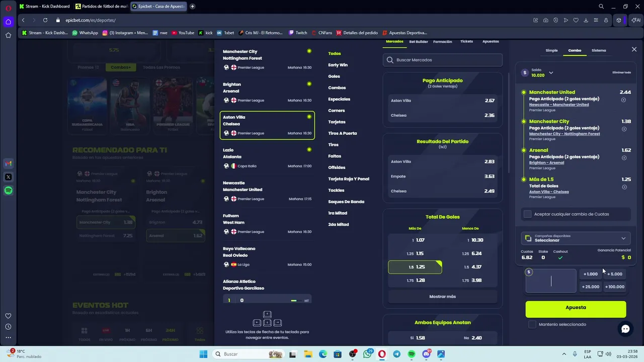The width and height of the screenshot is (644, 362).
Task: Add +1.000 to stake
Action: coord(590,274)
